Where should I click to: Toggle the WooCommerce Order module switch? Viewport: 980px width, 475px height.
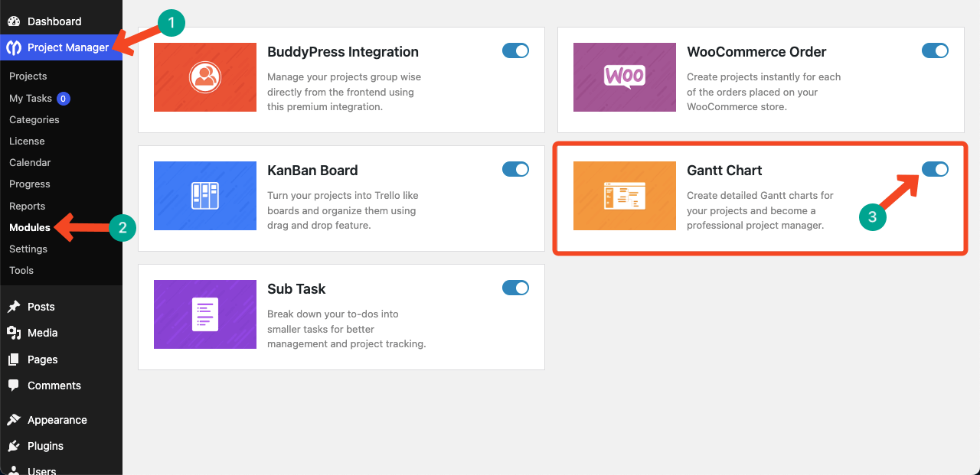click(935, 50)
